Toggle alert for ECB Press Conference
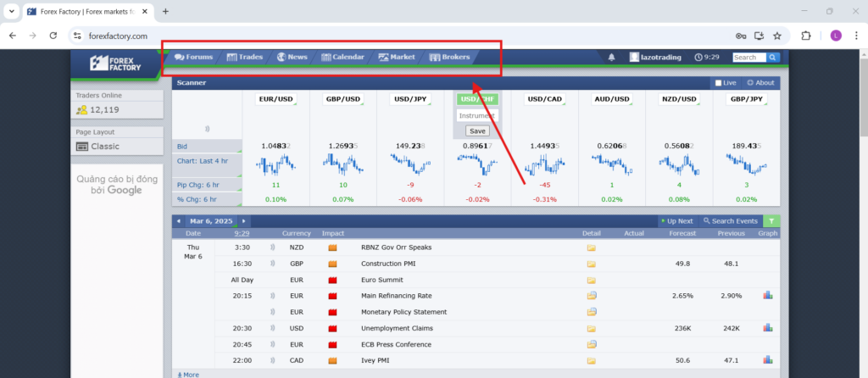Viewport: 868px width, 378px height. (x=272, y=344)
